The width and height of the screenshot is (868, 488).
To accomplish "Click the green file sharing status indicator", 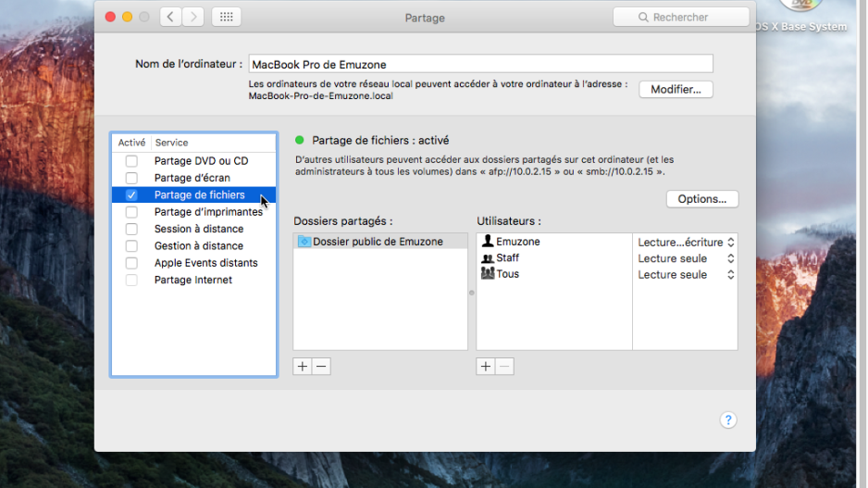I will [x=300, y=140].
